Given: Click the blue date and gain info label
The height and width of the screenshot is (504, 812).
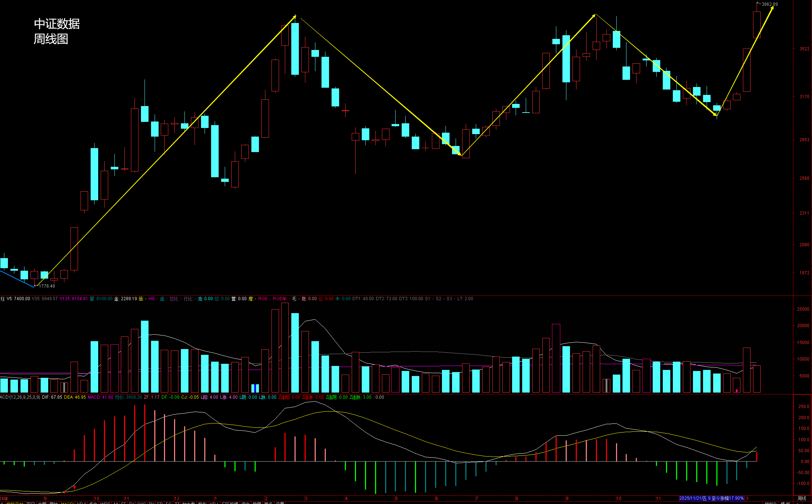Looking at the screenshot, I should 711,498.
